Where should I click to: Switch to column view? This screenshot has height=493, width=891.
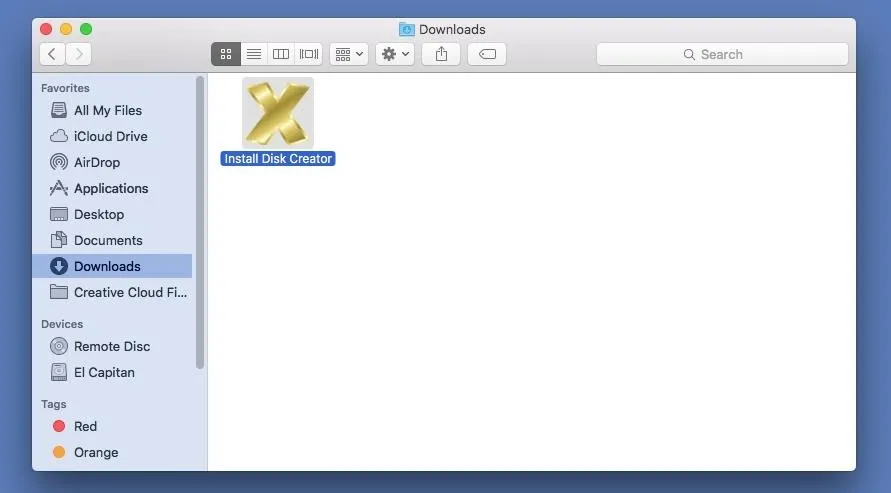pos(281,54)
